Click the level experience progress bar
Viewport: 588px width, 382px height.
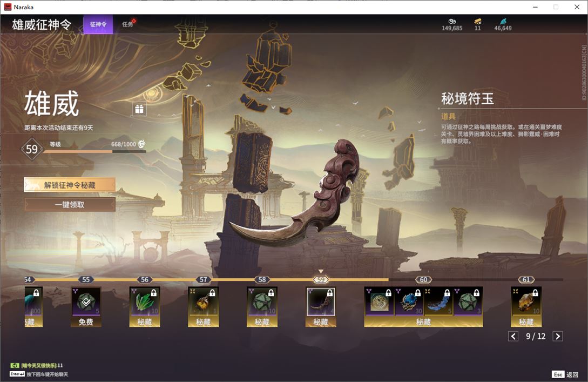(x=94, y=152)
